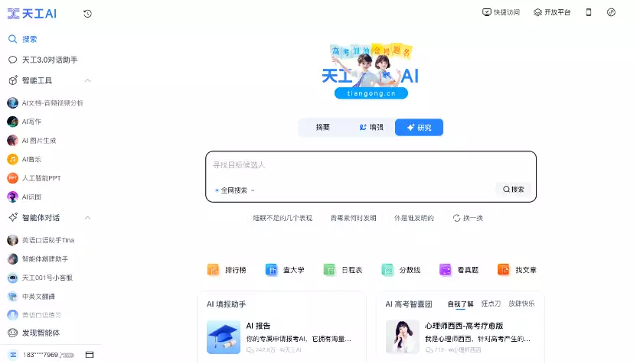Open the 全网搜索 dropdown
The height and width of the screenshot is (364, 637).
pyautogui.click(x=235, y=190)
